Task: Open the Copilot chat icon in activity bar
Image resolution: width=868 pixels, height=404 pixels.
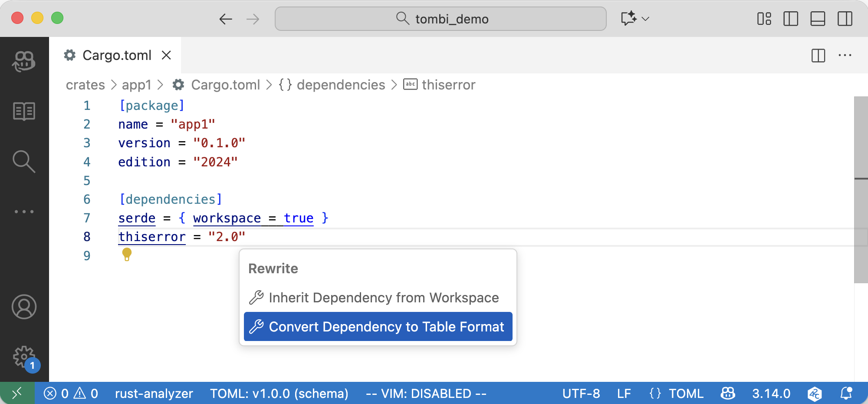Action: 24,61
